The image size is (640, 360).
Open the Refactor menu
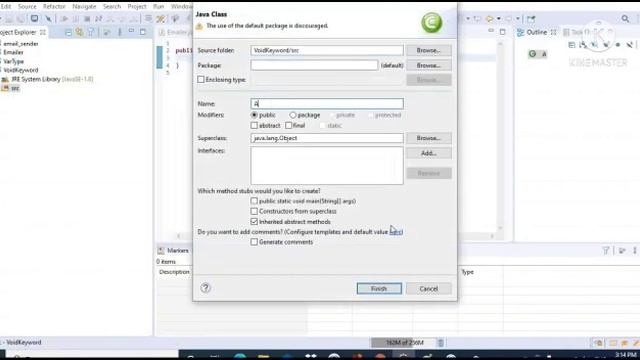point(54,7)
